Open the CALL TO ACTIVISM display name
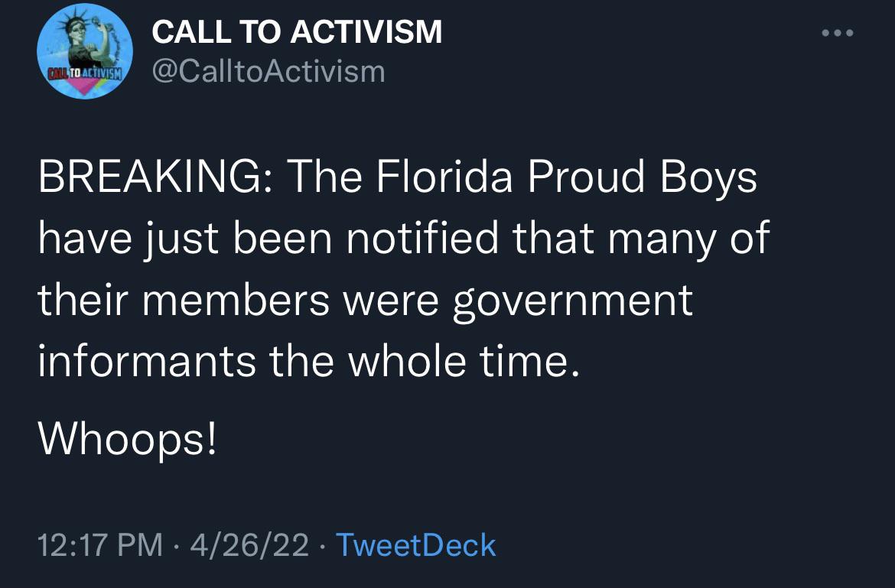 click(297, 31)
